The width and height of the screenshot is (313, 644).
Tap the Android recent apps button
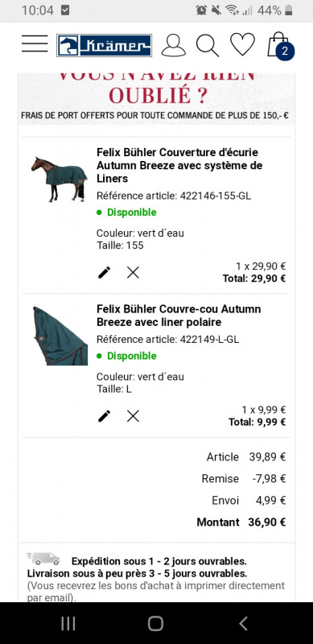68,623
